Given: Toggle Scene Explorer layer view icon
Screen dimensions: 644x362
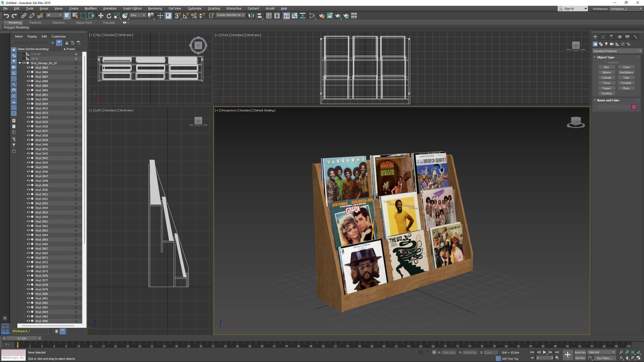Looking at the screenshot, I should tap(57, 331).
